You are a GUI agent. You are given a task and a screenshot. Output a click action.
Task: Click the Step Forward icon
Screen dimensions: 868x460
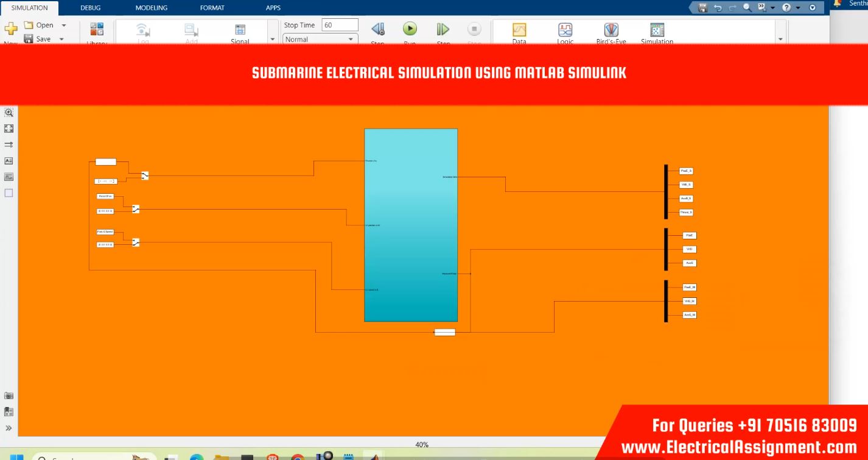click(443, 29)
